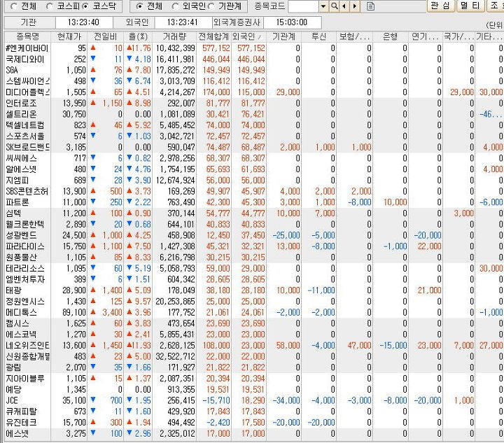Select the 미디어플렉스 stock row
The width and height of the screenshot is (504, 443).
[254, 92]
